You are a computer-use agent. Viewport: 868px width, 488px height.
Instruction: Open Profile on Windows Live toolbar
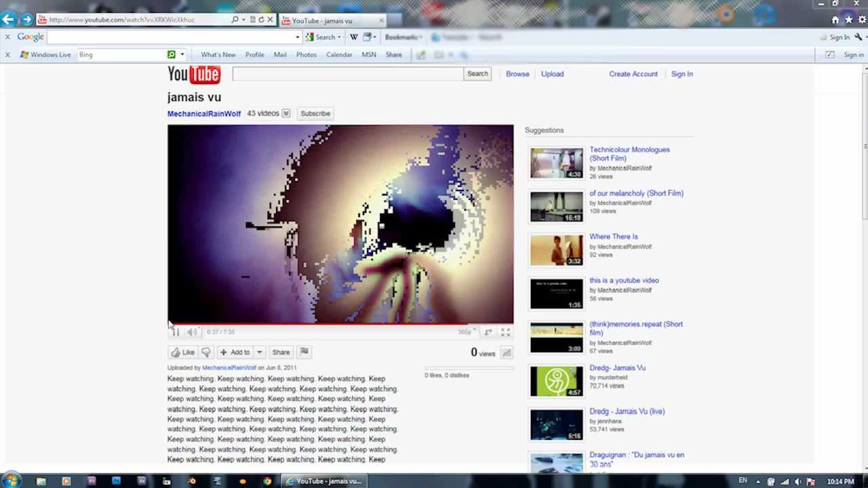coord(255,55)
